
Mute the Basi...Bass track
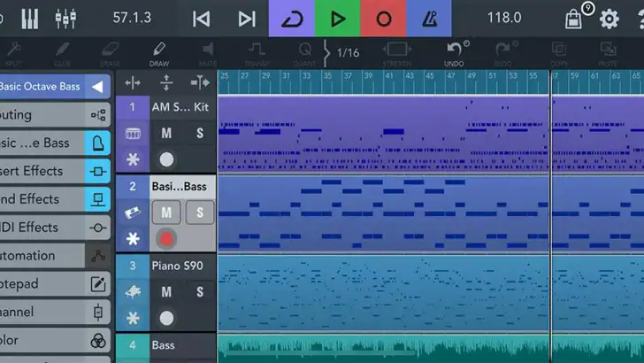tap(166, 212)
